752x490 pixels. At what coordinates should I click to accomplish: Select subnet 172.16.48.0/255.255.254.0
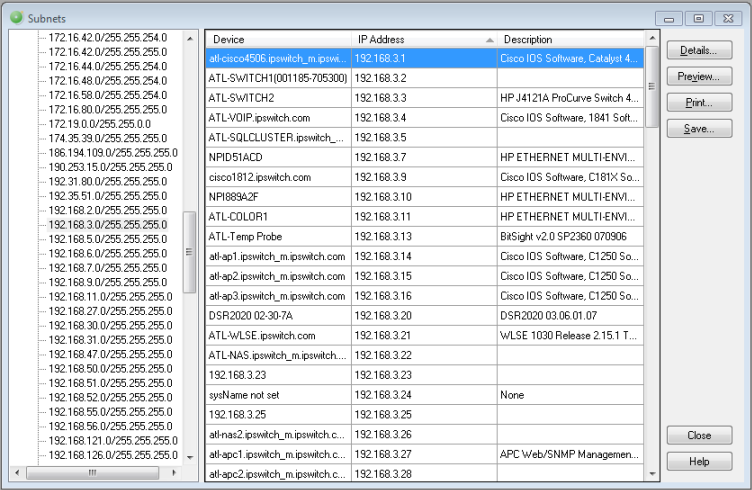[x=107, y=81]
